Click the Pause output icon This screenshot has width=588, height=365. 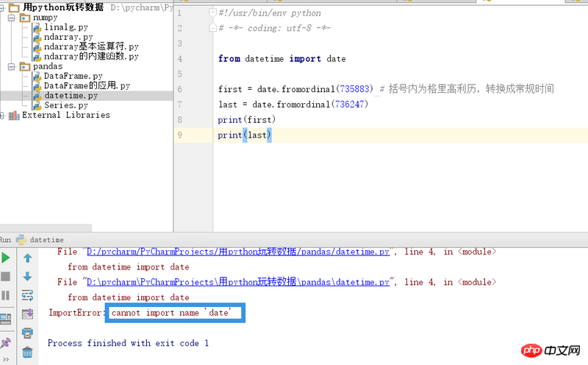(5, 296)
